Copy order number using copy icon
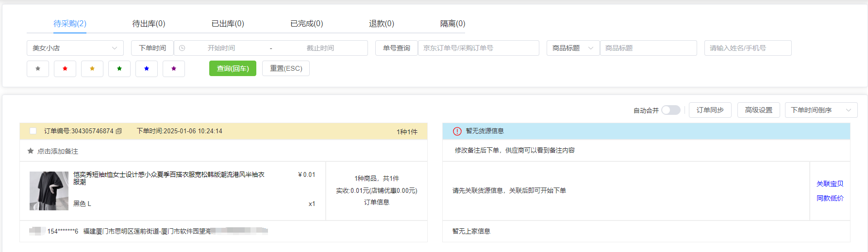The height and width of the screenshot is (252, 868). 119,131
